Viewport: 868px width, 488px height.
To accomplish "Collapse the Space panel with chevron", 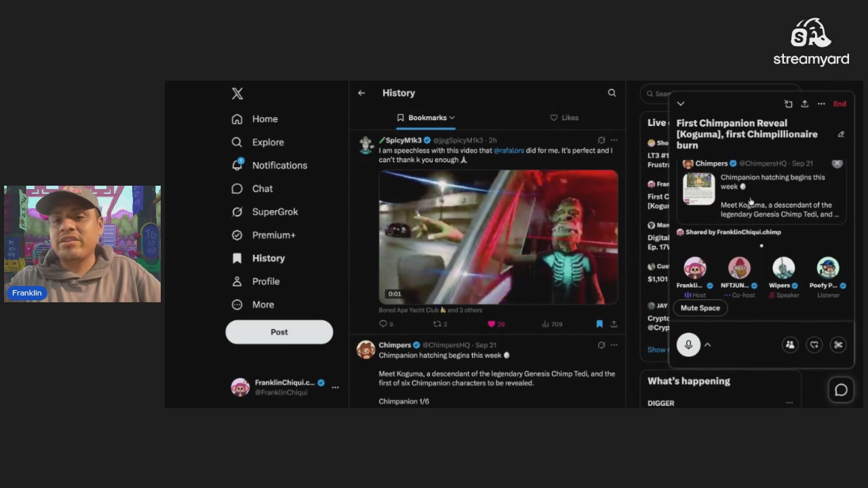I will click(x=681, y=104).
